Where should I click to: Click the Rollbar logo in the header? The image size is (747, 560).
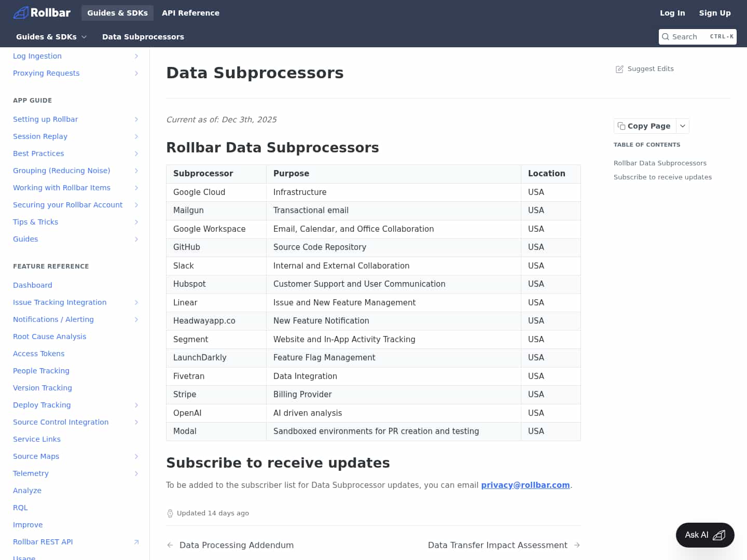click(x=41, y=12)
